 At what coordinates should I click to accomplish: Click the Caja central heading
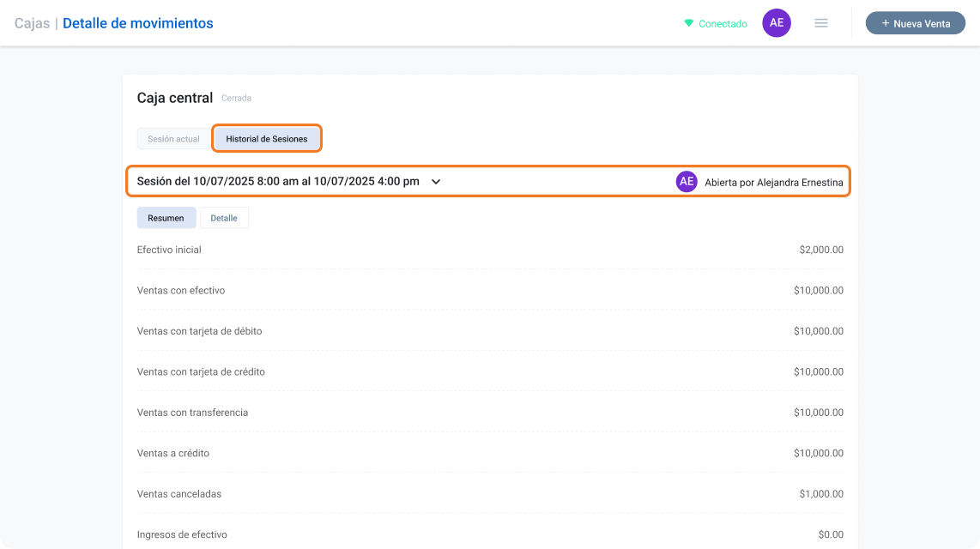[175, 98]
